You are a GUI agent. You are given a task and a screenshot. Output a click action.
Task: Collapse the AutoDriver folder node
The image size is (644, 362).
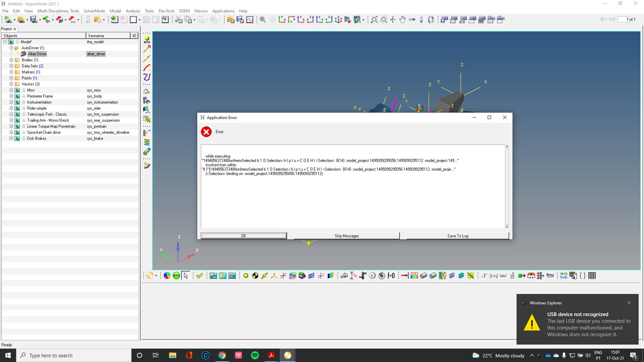point(11,48)
